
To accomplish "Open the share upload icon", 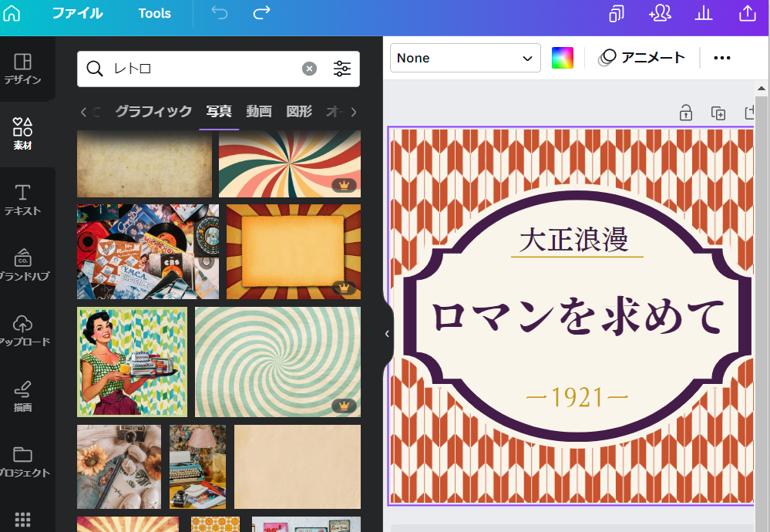I will 748,13.
